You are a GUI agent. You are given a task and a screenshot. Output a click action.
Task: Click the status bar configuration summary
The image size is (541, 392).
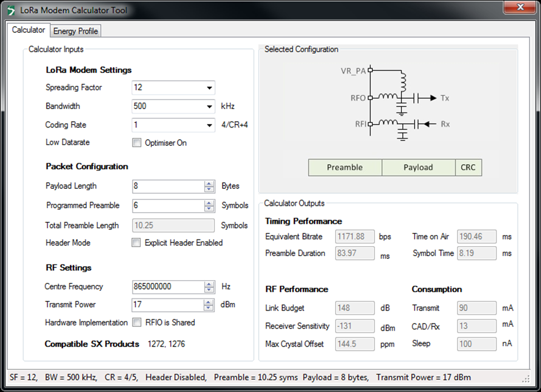tap(239, 377)
